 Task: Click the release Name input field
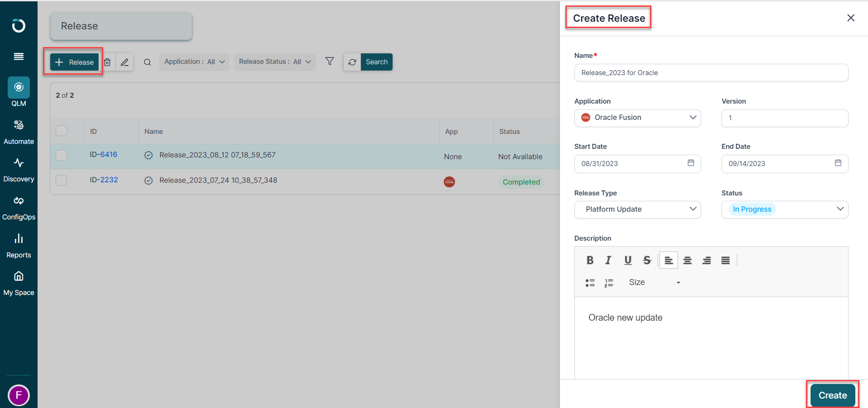point(711,73)
